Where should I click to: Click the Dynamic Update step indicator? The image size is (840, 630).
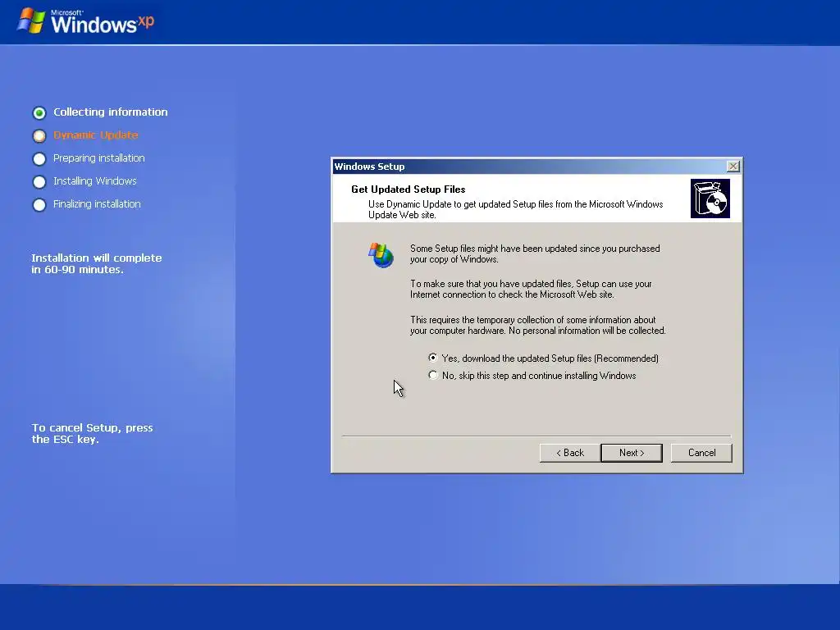[x=39, y=135]
